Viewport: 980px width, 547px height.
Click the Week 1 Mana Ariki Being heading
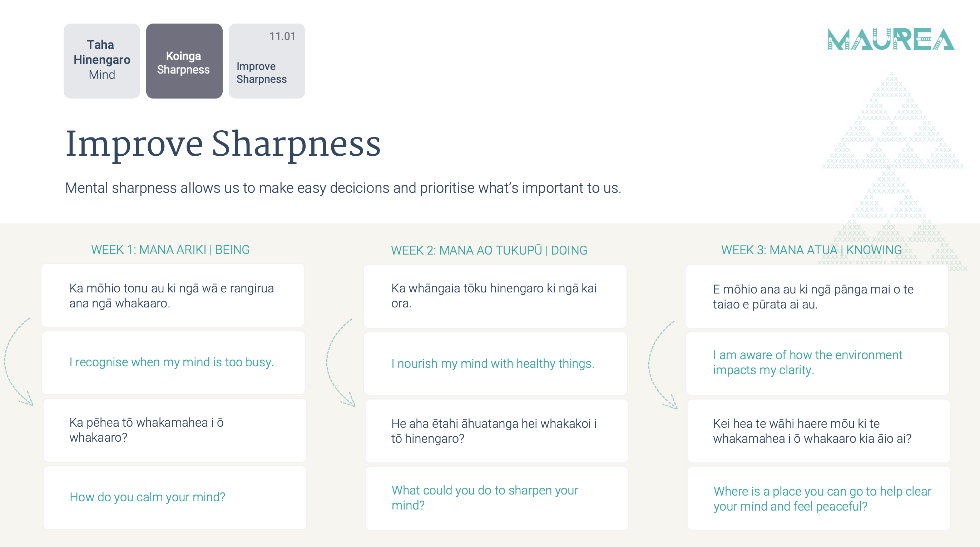click(170, 249)
